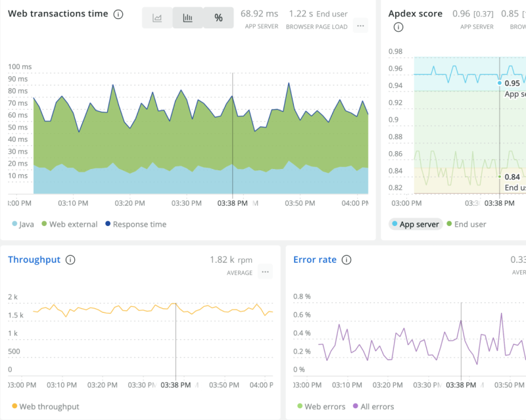Open the Throughput title link
Screen dimensions: 526x420
click(34, 260)
